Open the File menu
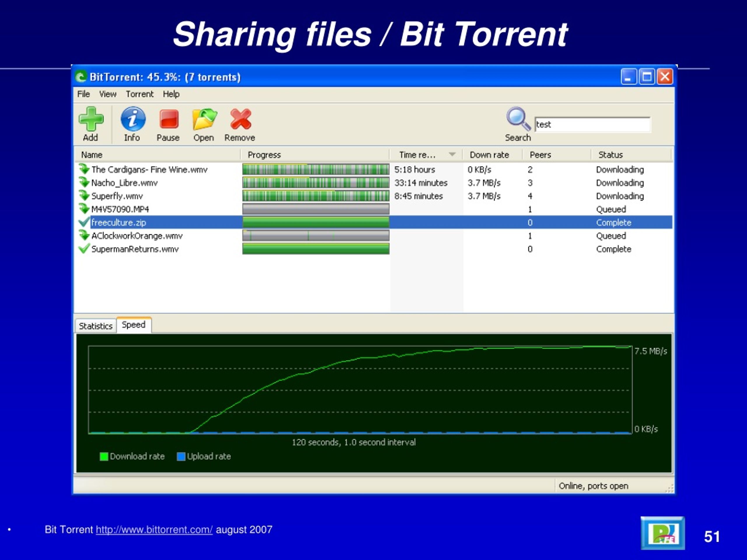 83,94
